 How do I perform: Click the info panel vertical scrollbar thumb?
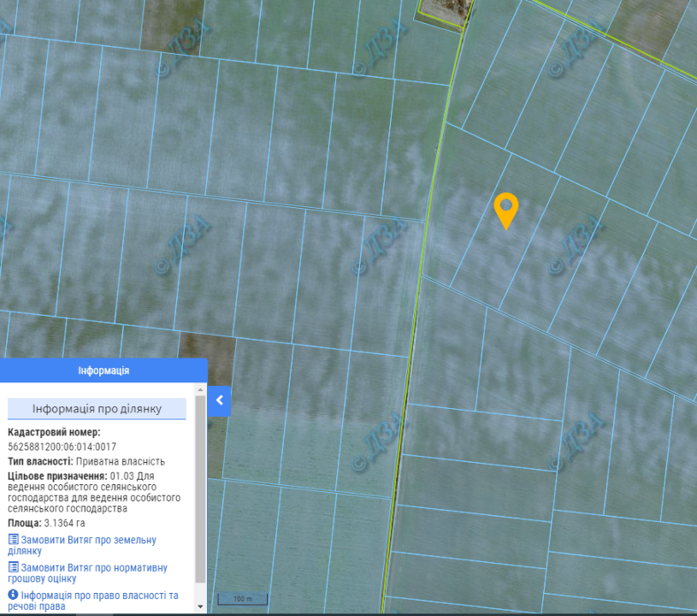pyautogui.click(x=200, y=489)
